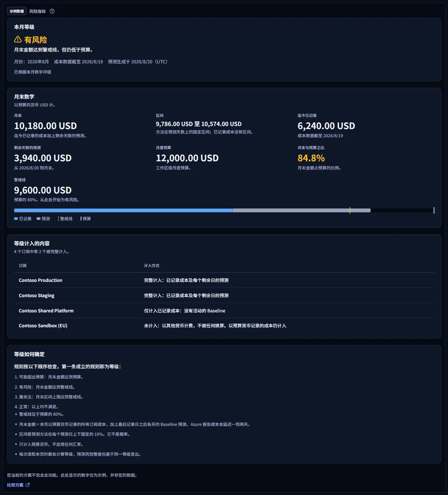Click rule 3 需关注 text
The image size is (448, 495).
pos(51,397)
